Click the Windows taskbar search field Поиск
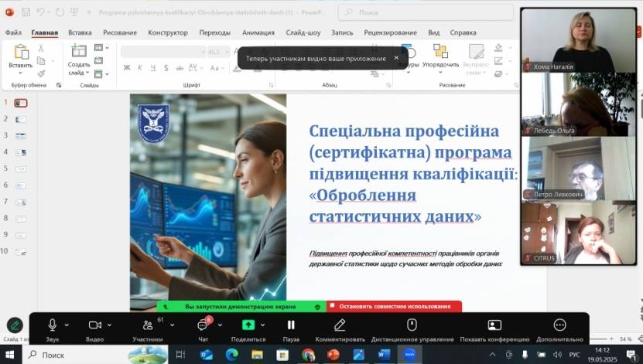This screenshot has height=364, width=643. pos(74,355)
